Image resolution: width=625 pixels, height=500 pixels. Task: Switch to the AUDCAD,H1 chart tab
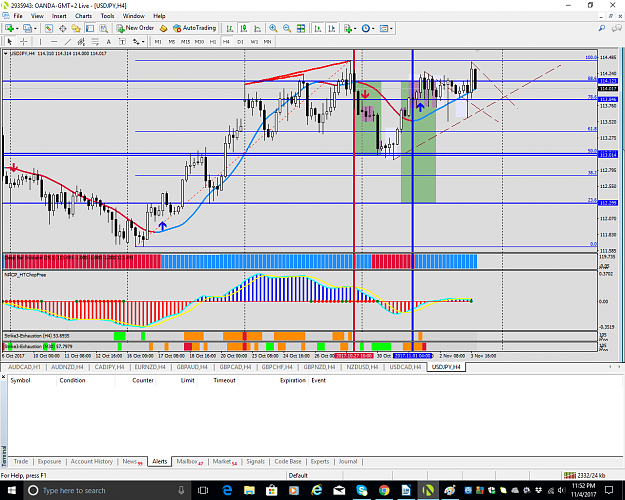tap(24, 367)
